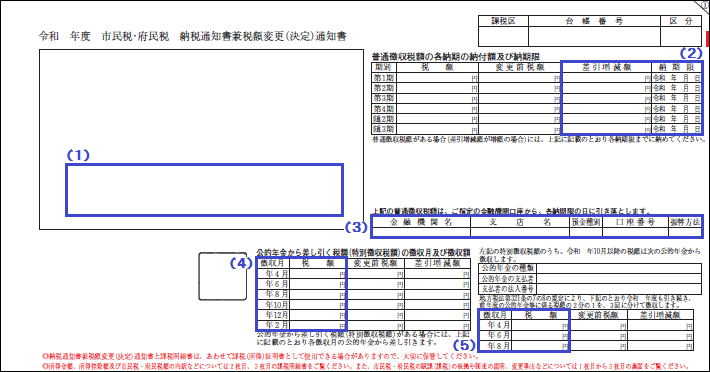Click the 支払者の法人番号 label

coord(508,289)
